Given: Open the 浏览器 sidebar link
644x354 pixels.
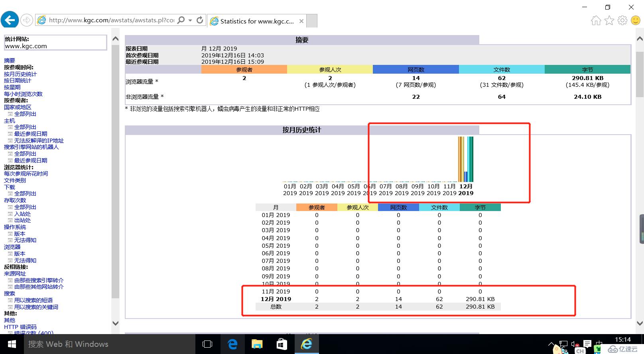Looking at the screenshot, I should coord(12,247).
